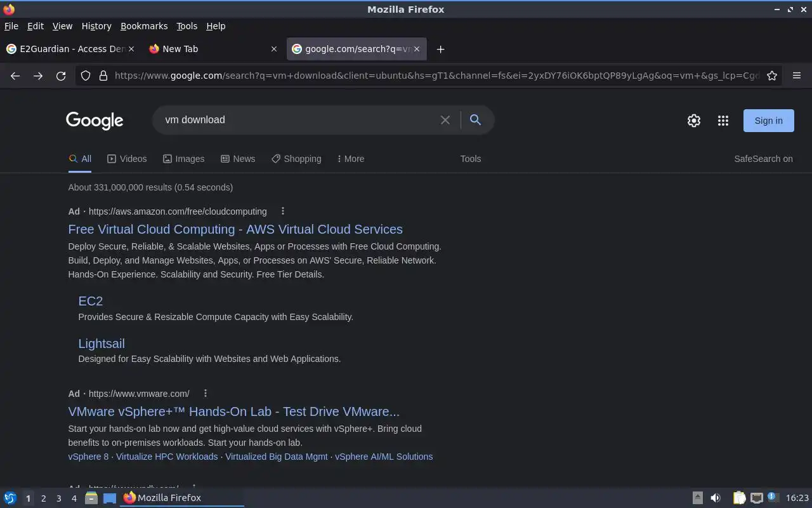
Task: Go back to previous page
Action: [15, 76]
